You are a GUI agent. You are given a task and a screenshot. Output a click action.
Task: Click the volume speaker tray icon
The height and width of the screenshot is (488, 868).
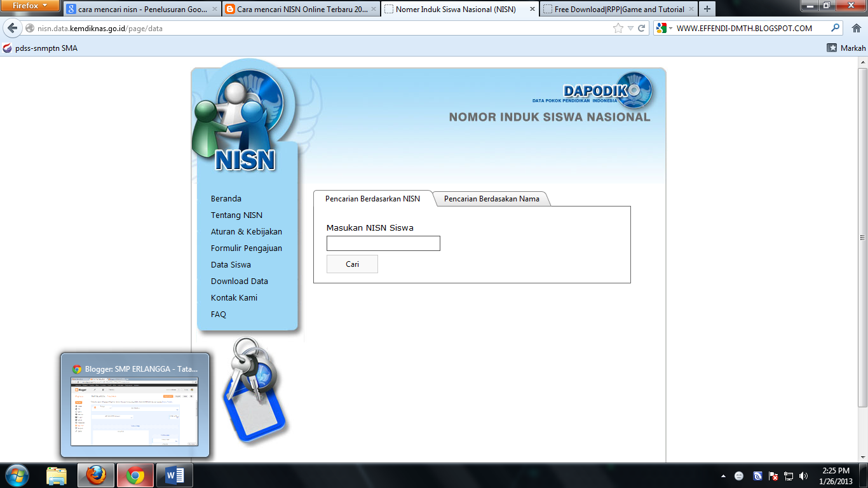[803, 475]
